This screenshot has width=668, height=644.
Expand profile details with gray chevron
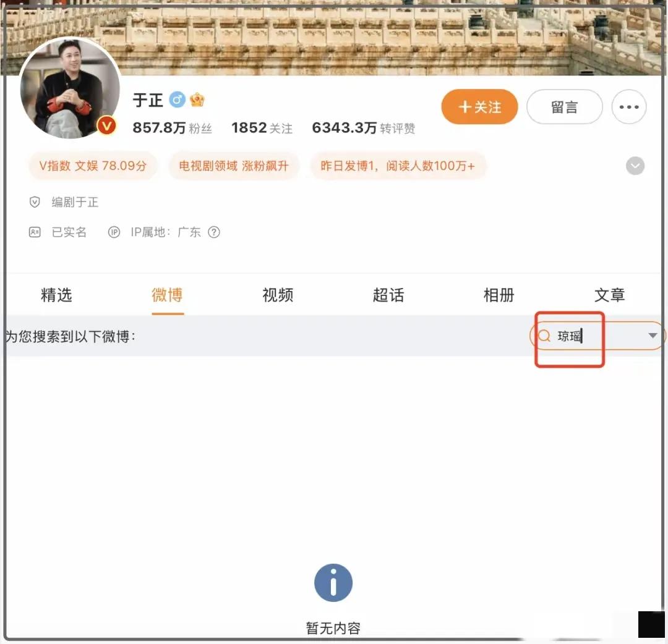[x=635, y=166]
